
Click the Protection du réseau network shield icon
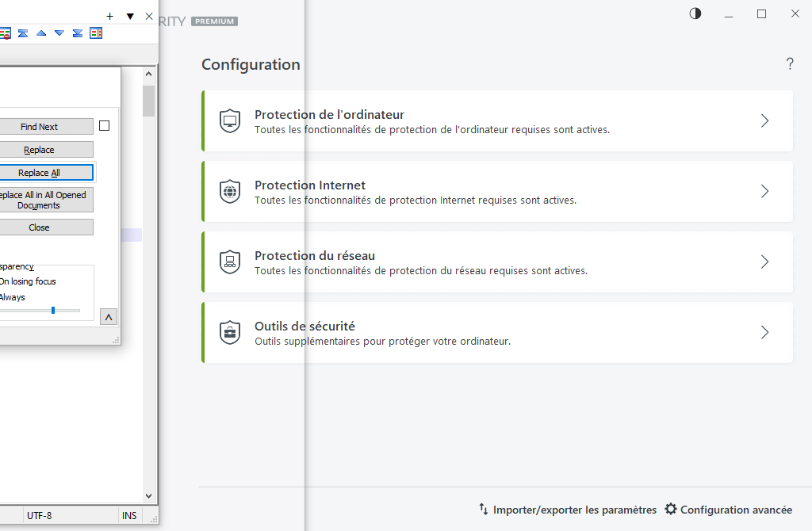(x=230, y=262)
